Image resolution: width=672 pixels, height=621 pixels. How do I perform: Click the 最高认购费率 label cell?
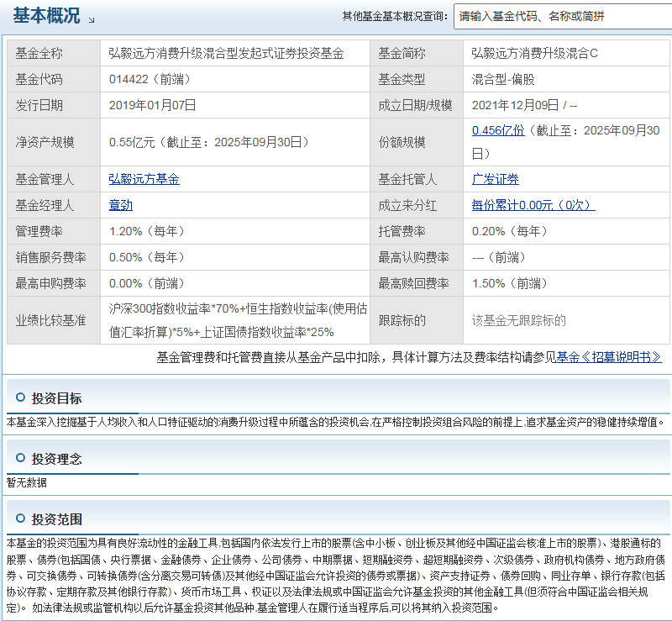coord(416,257)
